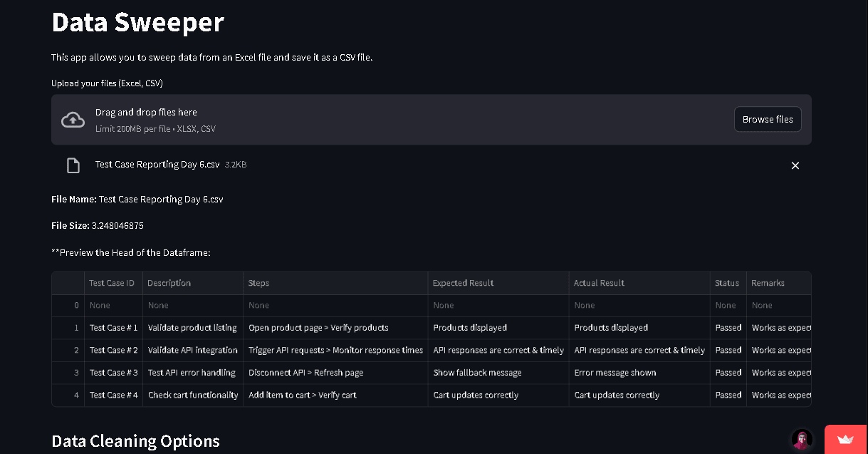This screenshot has height=454, width=868.
Task: Click the CSV file document icon
Action: click(x=73, y=165)
